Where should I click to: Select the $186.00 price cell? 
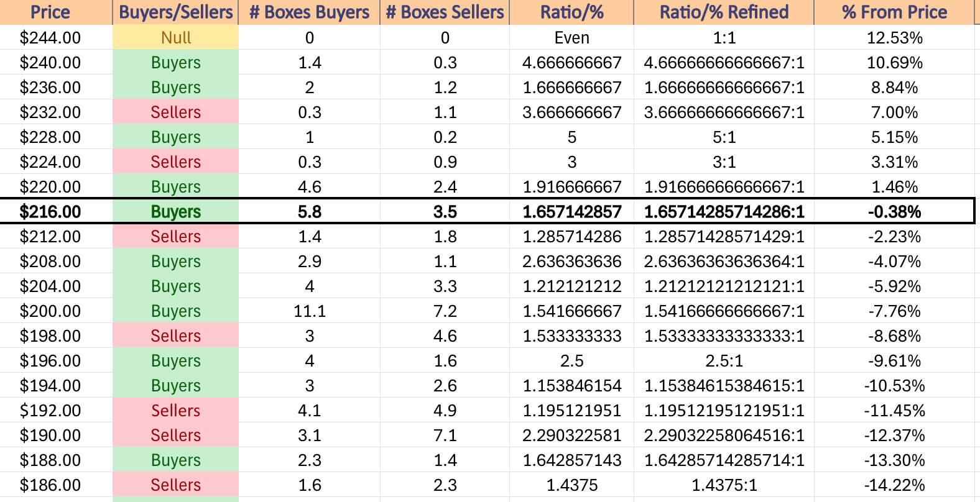click(x=50, y=485)
